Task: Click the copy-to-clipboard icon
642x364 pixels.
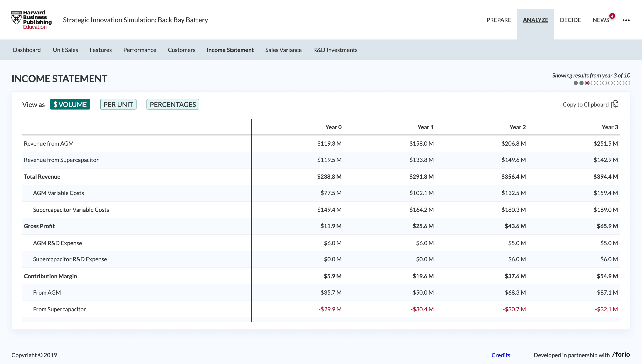Action: pyautogui.click(x=615, y=104)
